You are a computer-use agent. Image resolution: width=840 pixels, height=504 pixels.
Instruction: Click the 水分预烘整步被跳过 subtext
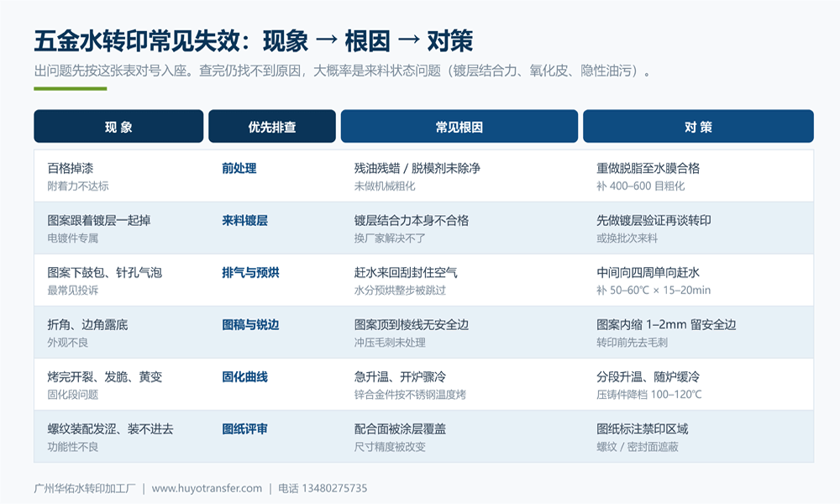pos(400,291)
